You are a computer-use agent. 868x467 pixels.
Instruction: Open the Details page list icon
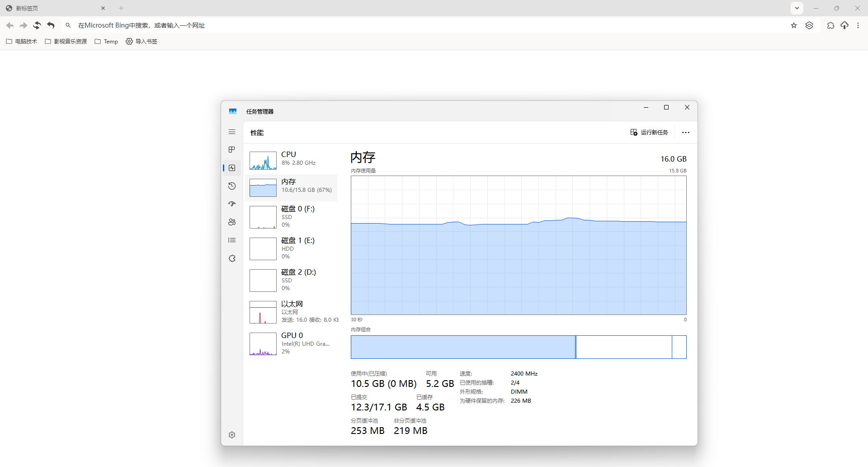click(232, 240)
